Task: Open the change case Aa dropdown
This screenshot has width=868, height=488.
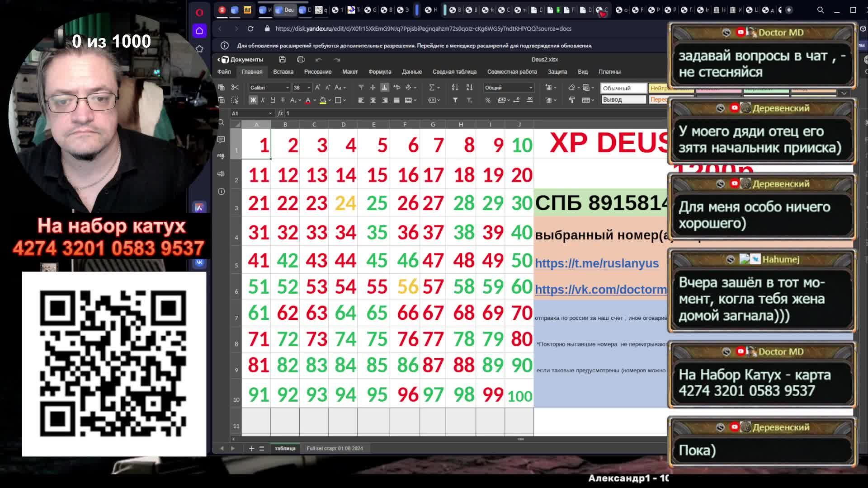Action: point(340,87)
